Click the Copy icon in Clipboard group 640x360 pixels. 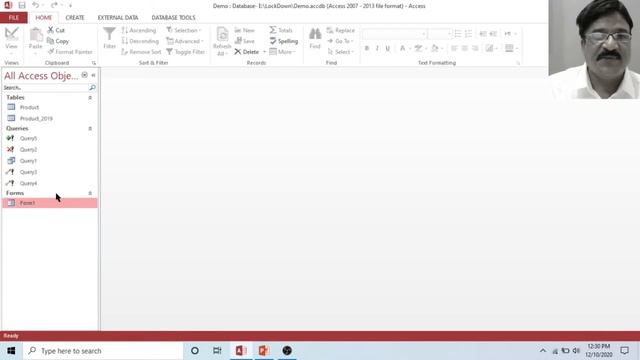(x=51, y=41)
